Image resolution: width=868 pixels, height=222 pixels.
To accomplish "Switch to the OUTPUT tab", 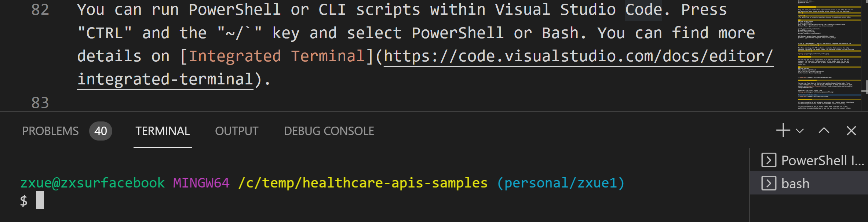I will click(x=236, y=131).
